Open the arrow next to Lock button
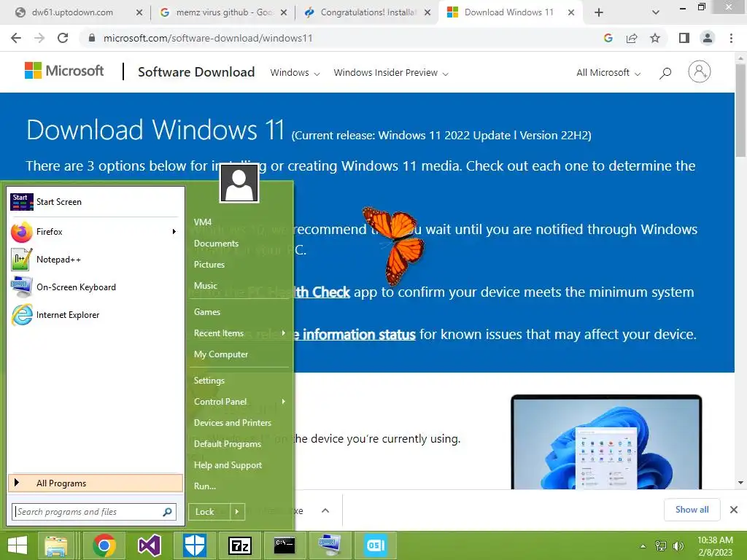Image resolution: width=747 pixels, height=560 pixels. pos(237,512)
